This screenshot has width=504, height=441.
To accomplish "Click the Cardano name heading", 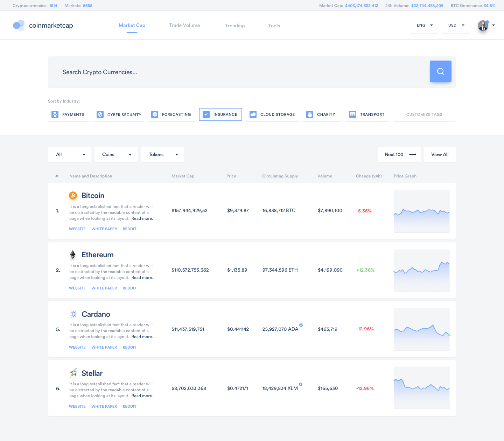I will click(x=96, y=314).
